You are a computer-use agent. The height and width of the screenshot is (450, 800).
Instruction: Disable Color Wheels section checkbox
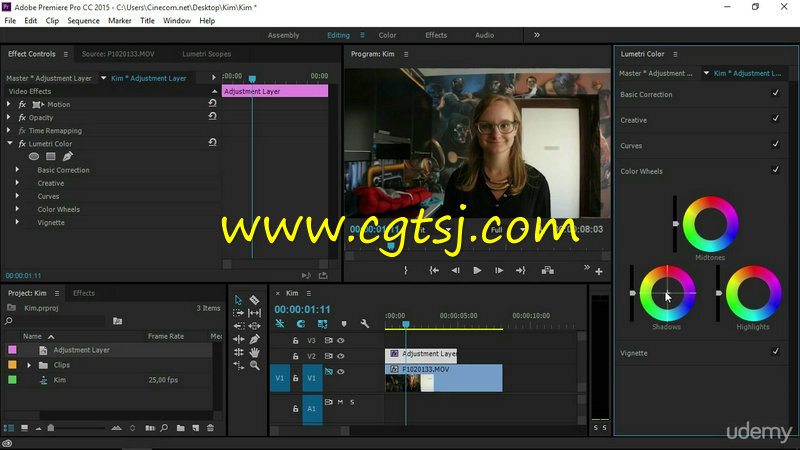(776, 169)
